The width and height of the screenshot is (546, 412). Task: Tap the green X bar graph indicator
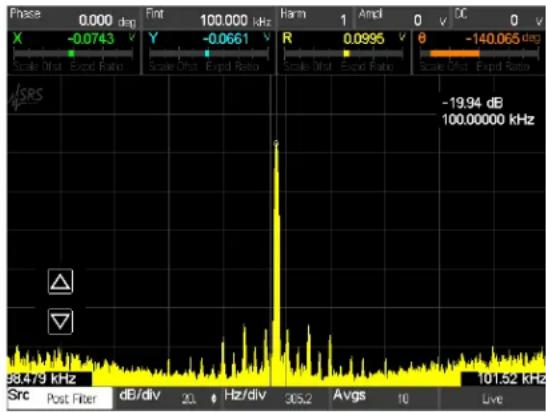[x=71, y=54]
